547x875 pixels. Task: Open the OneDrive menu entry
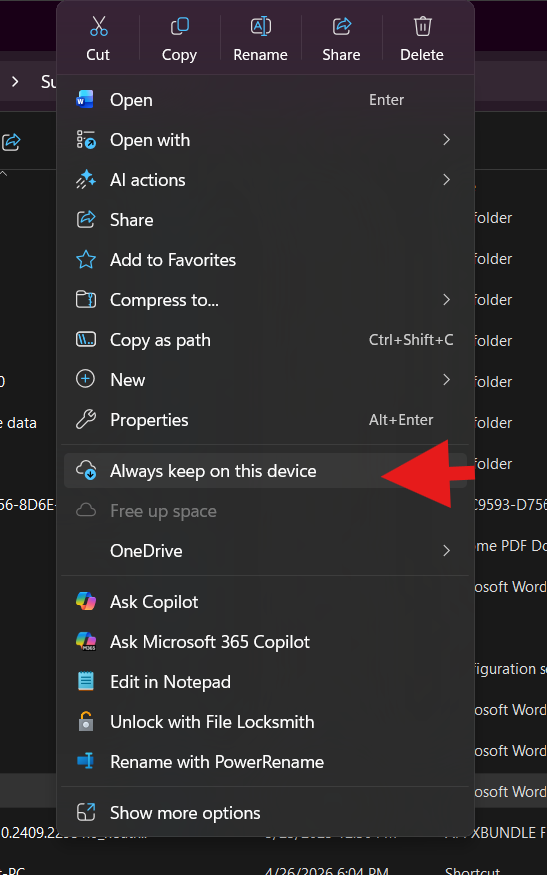click(x=265, y=551)
